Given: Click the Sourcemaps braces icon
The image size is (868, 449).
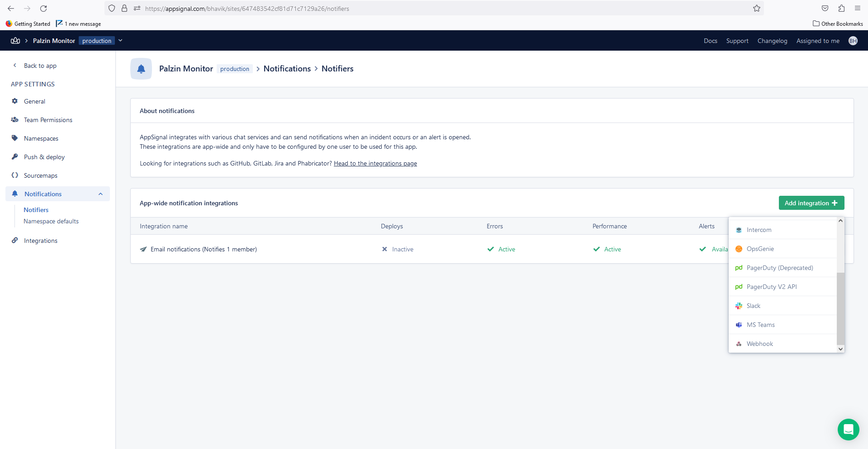Looking at the screenshot, I should click(15, 175).
